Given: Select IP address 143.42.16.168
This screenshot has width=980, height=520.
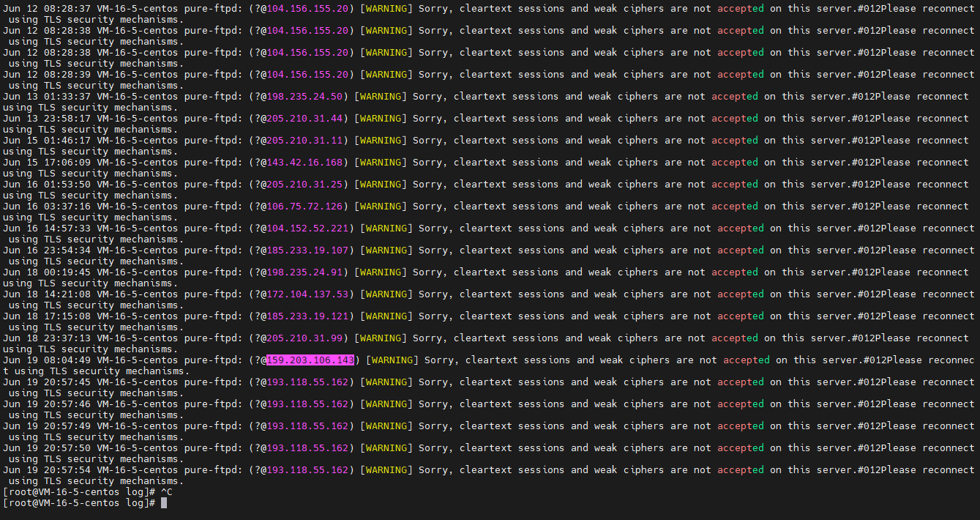Looking at the screenshot, I should click(x=304, y=163).
